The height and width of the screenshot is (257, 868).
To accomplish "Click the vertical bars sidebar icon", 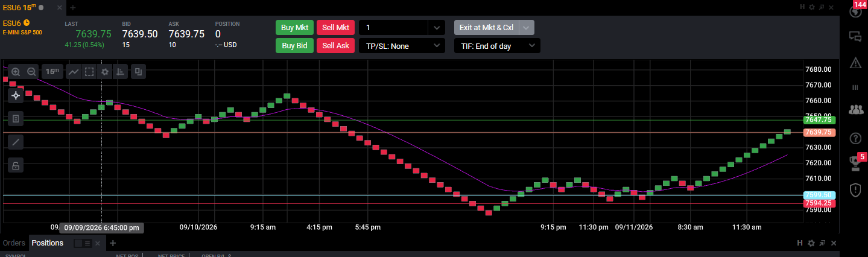I will click(x=855, y=87).
